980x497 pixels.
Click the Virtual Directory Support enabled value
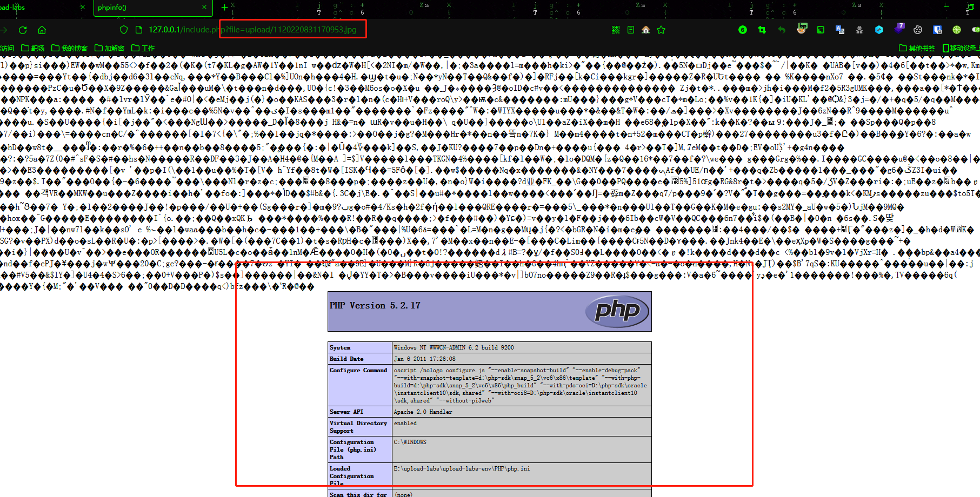click(x=405, y=424)
